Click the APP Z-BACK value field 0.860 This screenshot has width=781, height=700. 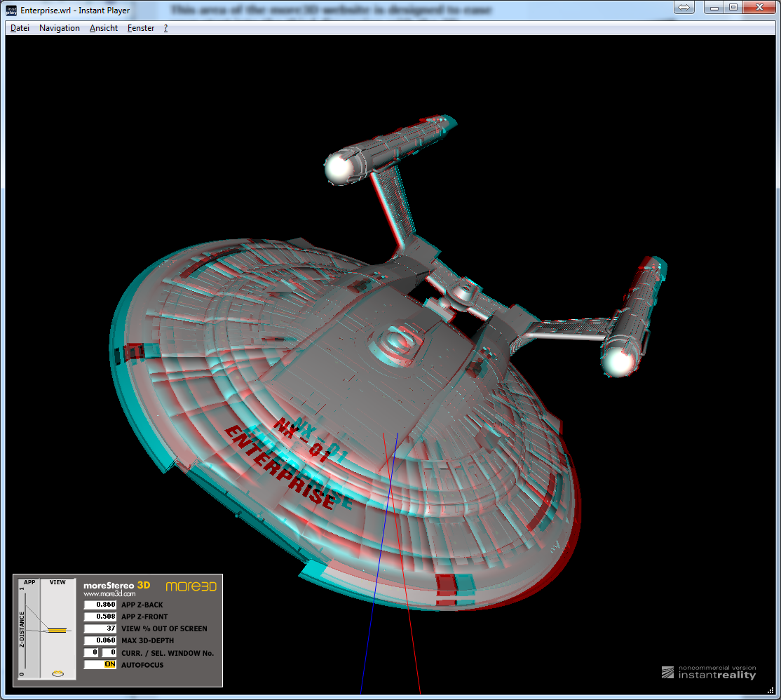pos(100,605)
